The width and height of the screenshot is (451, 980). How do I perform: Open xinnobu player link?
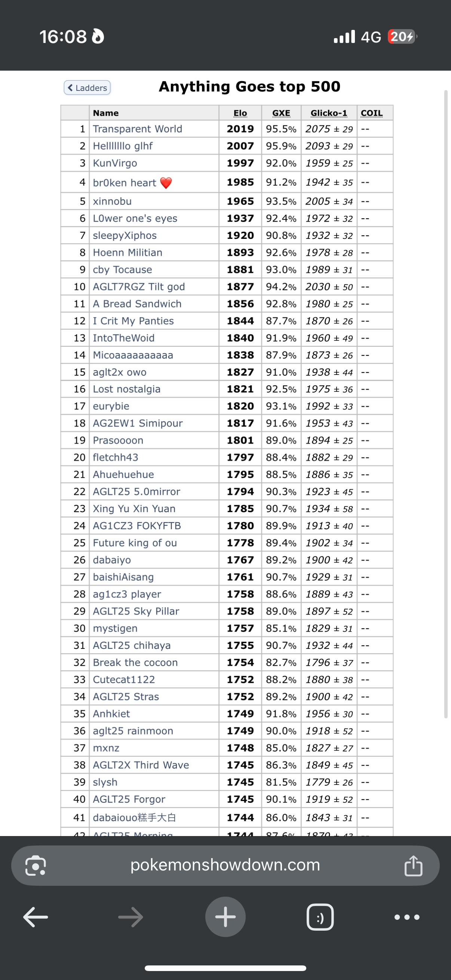click(x=112, y=201)
